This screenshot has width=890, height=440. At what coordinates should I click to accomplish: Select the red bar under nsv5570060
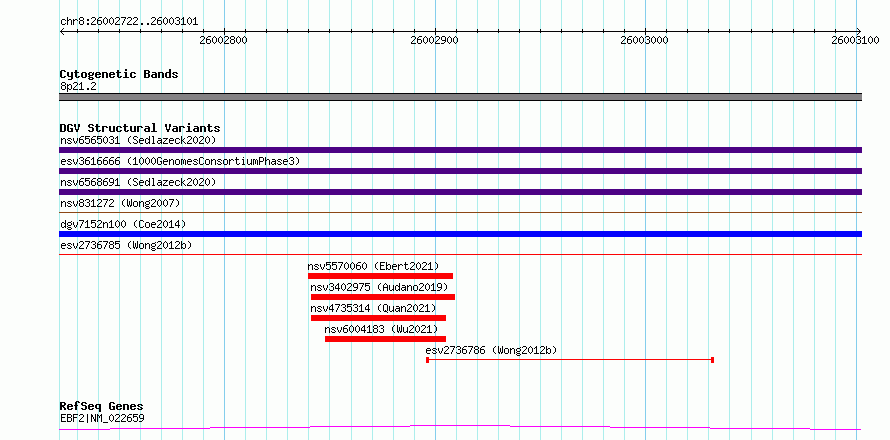pos(380,276)
